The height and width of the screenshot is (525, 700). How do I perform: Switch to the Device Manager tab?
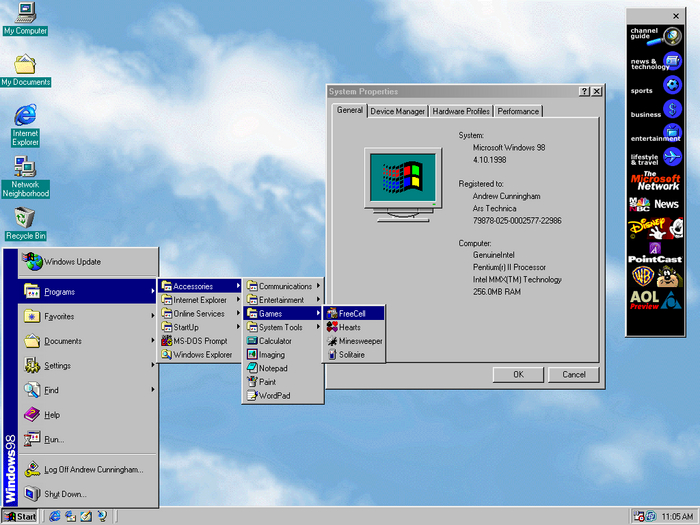click(398, 111)
